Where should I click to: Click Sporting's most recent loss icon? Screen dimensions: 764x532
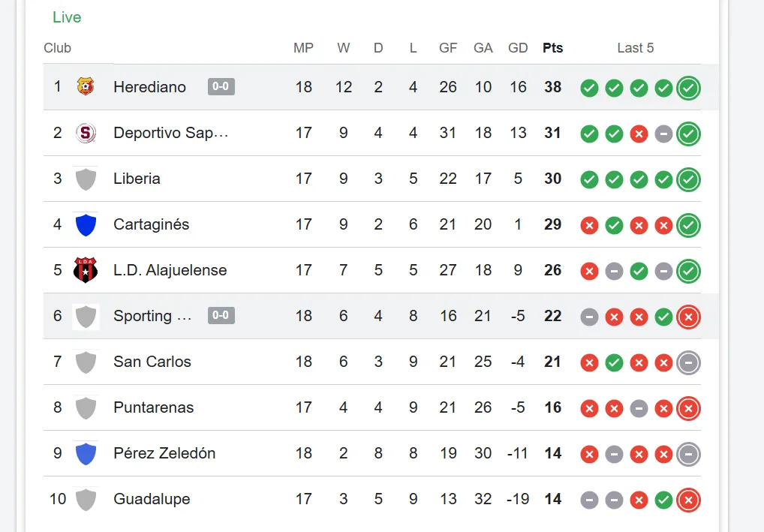point(688,317)
